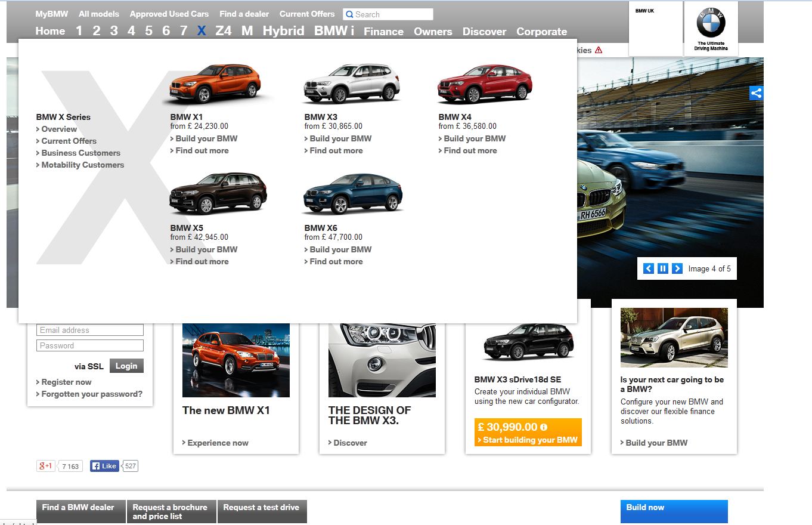Open the 3 Series menu
This screenshot has height=525, width=812.
113,30
